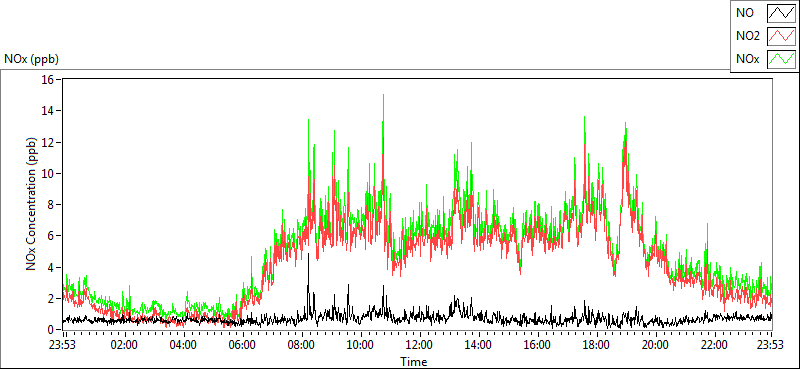Click the NOx (ppb) graph title
The height and width of the screenshot is (369, 800).
click(32, 59)
